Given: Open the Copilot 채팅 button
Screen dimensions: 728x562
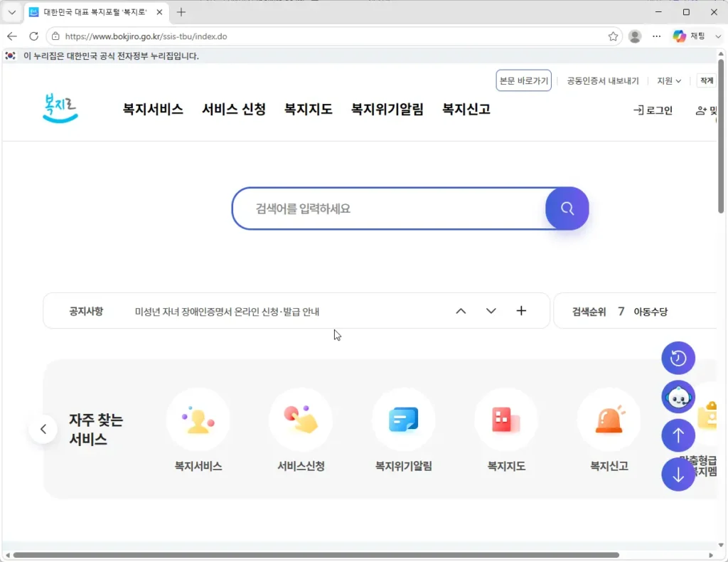Looking at the screenshot, I should click(689, 36).
